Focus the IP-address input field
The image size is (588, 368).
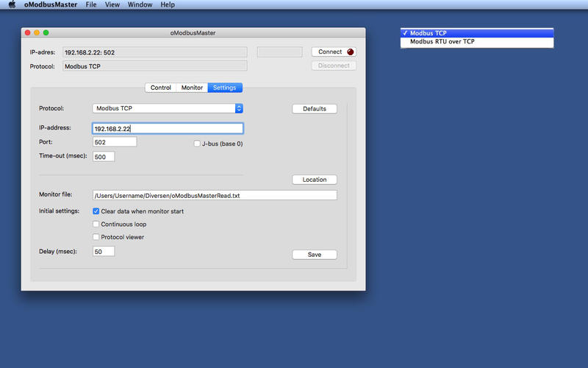(x=168, y=128)
